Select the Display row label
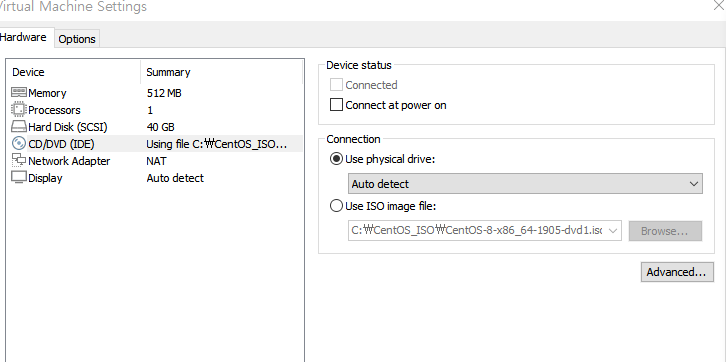 (x=45, y=178)
